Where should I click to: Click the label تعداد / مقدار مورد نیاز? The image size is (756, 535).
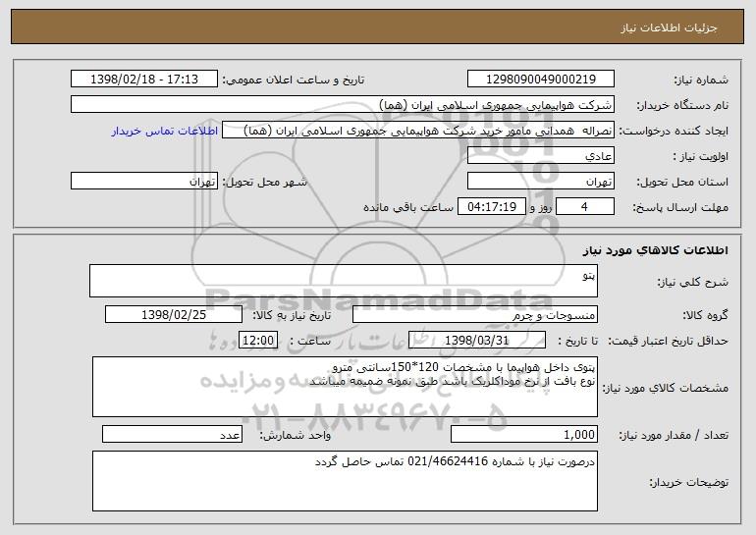coord(674,436)
